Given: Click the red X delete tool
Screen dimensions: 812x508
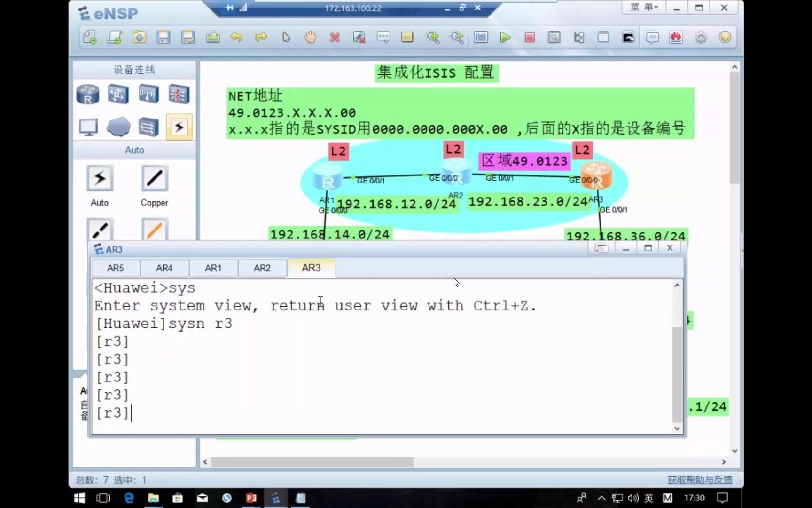Looking at the screenshot, I should pyautogui.click(x=335, y=37).
